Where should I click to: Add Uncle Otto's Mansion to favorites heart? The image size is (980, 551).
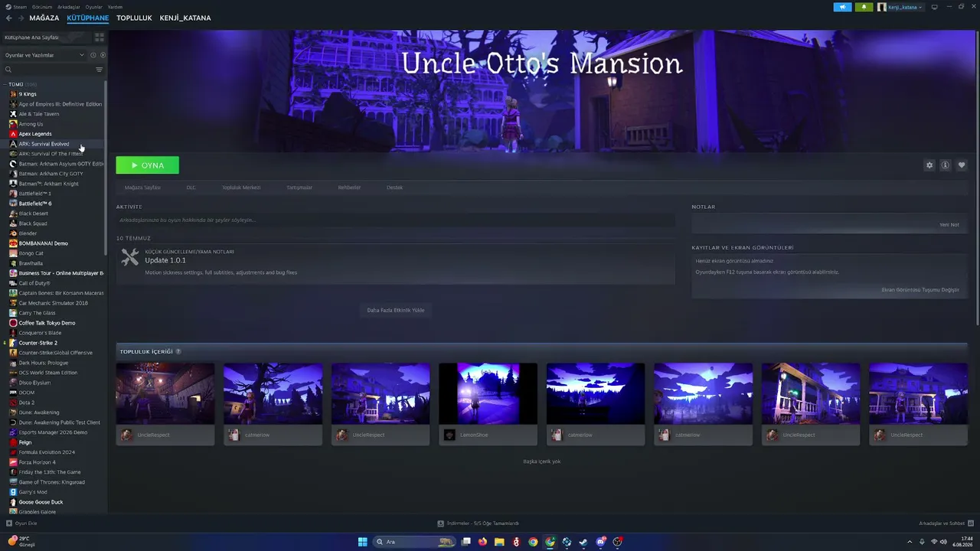962,165
